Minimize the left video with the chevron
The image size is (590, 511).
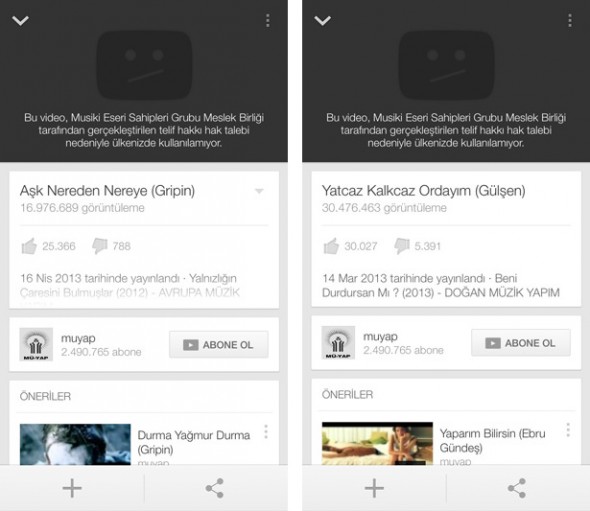20,20
